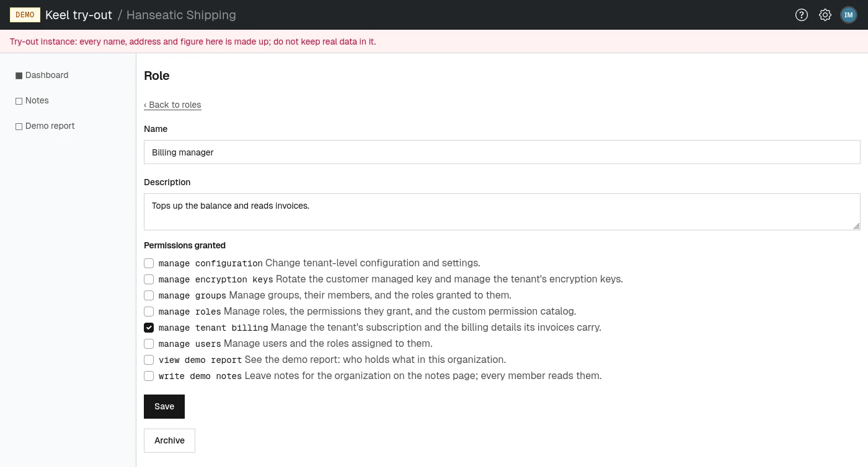Open the IM user avatar
Image resolution: width=868 pixels, height=467 pixels.
(849, 15)
